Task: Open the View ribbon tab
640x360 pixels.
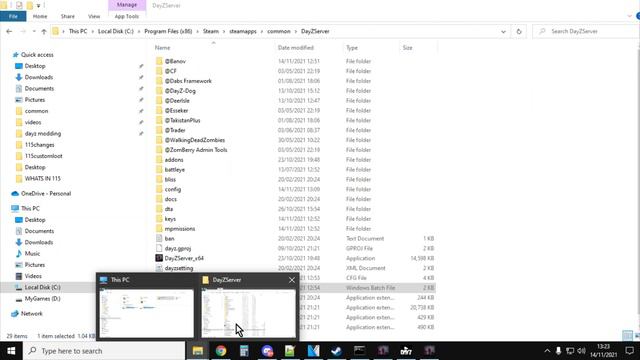Action: point(94,16)
